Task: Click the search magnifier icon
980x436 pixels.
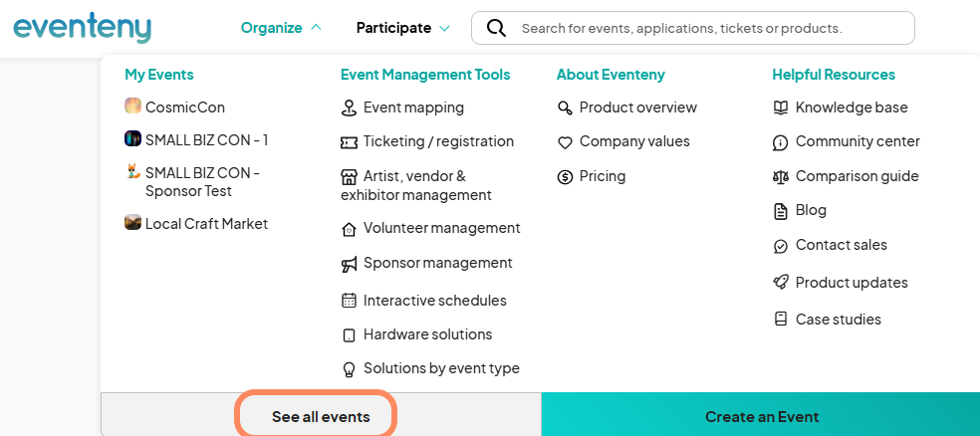Action: click(496, 28)
